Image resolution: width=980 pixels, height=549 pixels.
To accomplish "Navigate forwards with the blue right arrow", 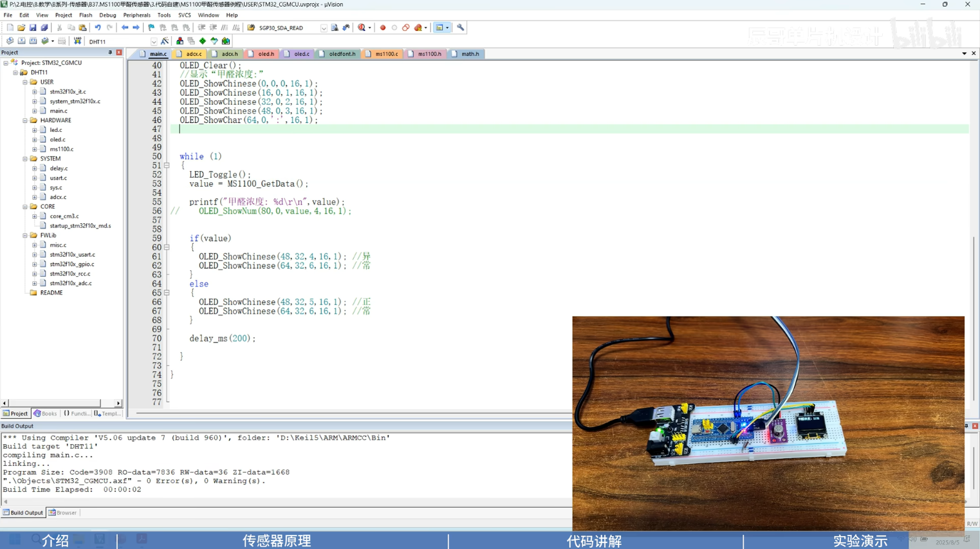I will coord(136,28).
